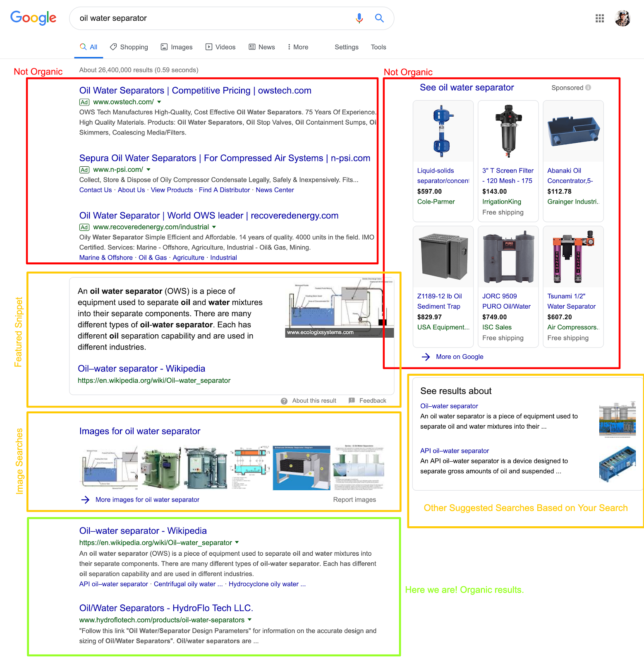Click the Feedback link
Image resolution: width=644 pixels, height=662 pixels.
click(373, 401)
